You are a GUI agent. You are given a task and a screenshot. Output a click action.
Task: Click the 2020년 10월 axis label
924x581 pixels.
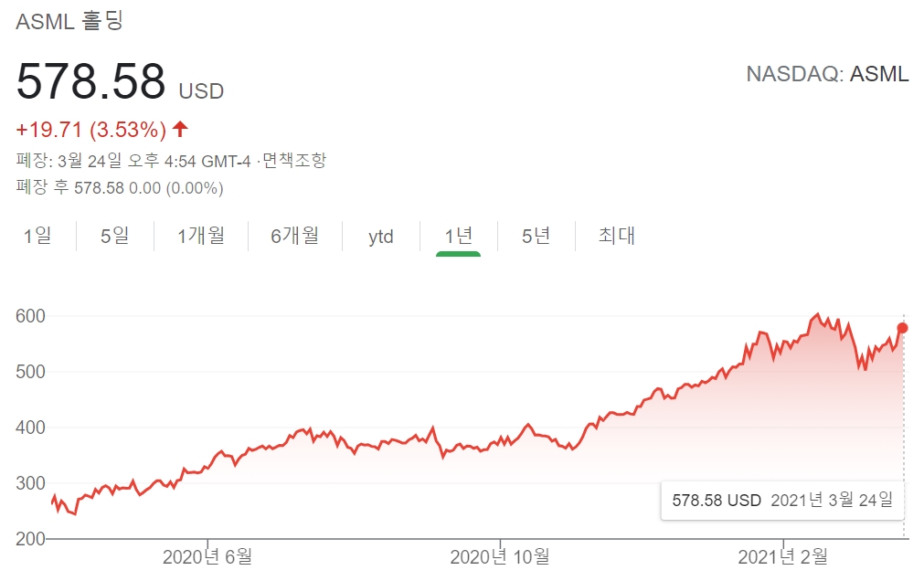click(x=500, y=555)
